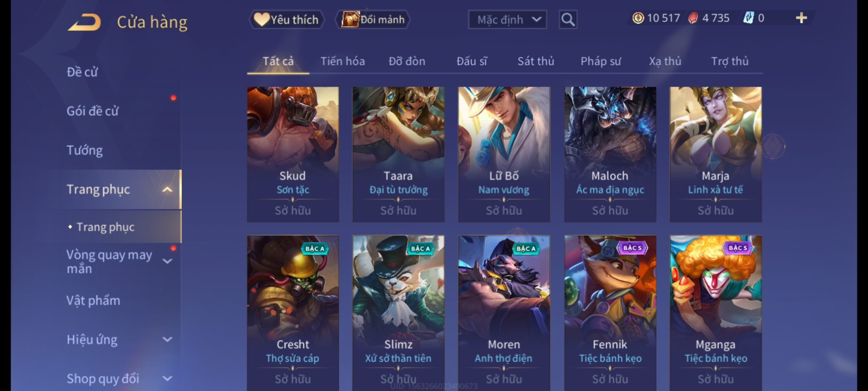The image size is (868, 391).
Task: Click the plus icon to add currency
Action: point(801,18)
